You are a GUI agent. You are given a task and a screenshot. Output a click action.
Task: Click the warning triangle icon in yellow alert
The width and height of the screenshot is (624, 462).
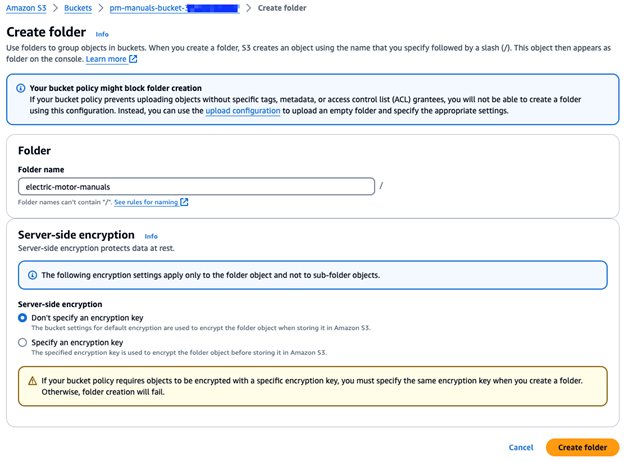[32, 381]
